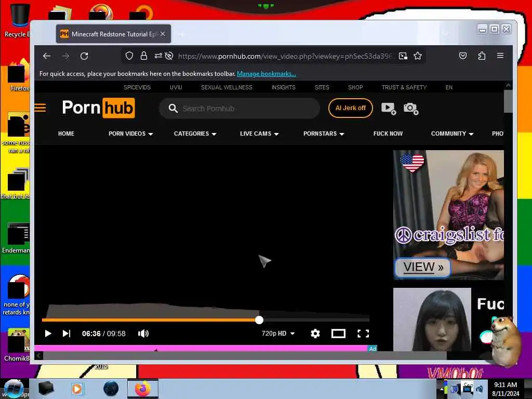The width and height of the screenshot is (532, 399).
Task: Expand the LIVE CAMS dropdown menu
Action: (x=259, y=134)
